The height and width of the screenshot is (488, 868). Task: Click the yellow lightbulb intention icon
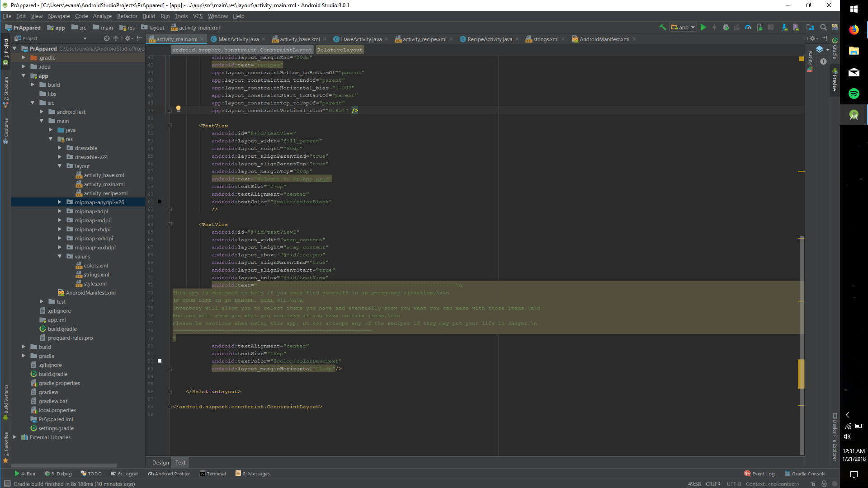[x=178, y=108]
